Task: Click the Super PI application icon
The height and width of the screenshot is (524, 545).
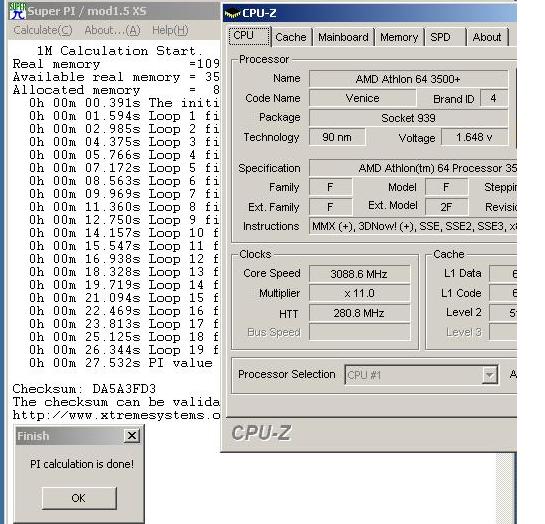Action: (17, 11)
